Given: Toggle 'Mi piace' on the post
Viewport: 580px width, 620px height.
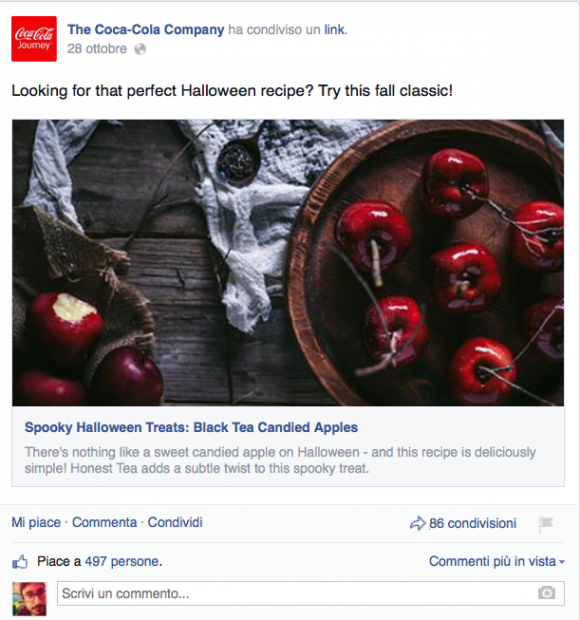Looking at the screenshot, I should click(x=36, y=522).
